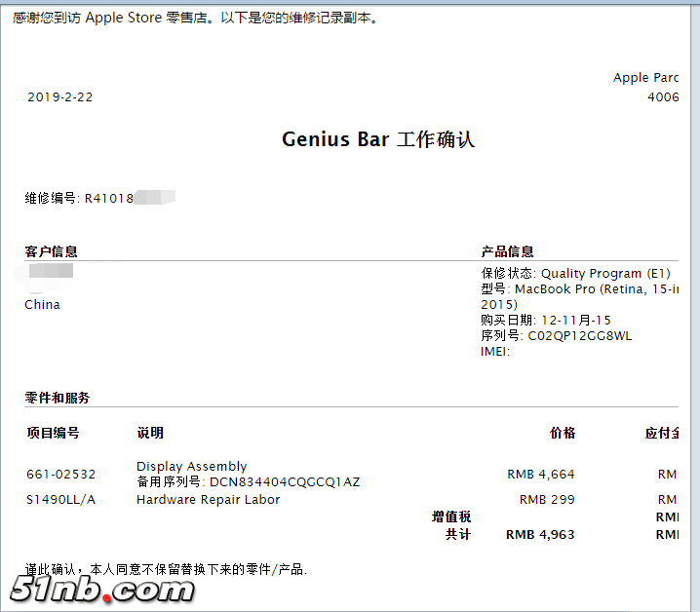Click the 51nb.com watermark logo

pyautogui.click(x=103, y=589)
